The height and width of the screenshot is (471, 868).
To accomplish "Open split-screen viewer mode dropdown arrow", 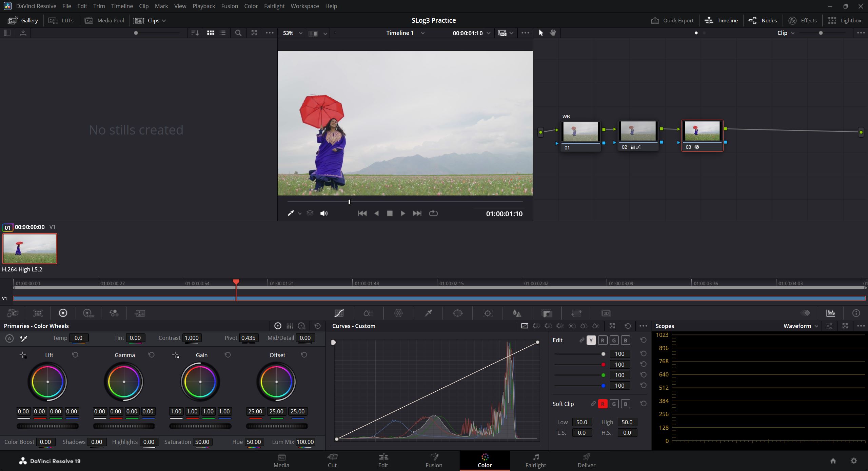I will point(325,33).
